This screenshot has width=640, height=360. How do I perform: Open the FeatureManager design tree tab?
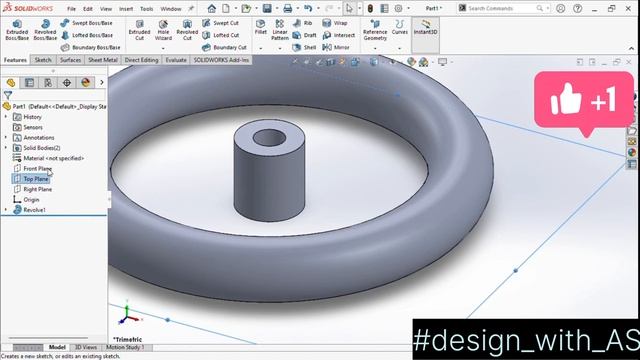(x=11, y=82)
